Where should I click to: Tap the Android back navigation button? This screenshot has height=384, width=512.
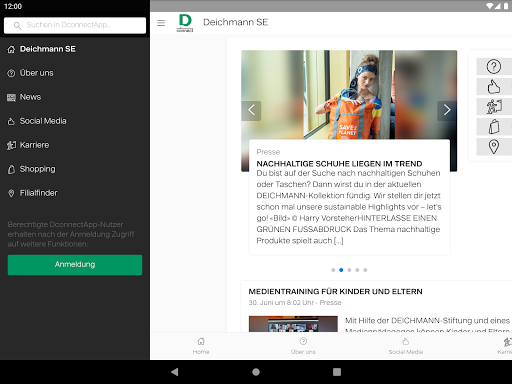(x=175, y=372)
